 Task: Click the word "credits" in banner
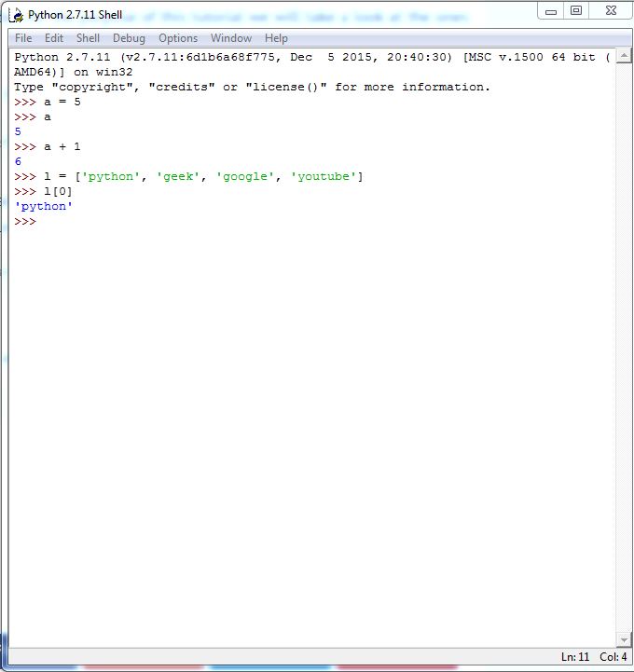pyautogui.click(x=181, y=87)
